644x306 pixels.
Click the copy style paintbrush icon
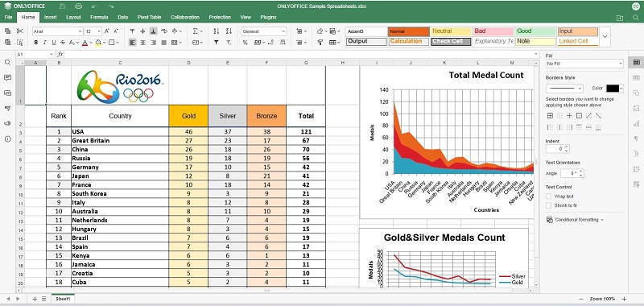click(x=320, y=43)
